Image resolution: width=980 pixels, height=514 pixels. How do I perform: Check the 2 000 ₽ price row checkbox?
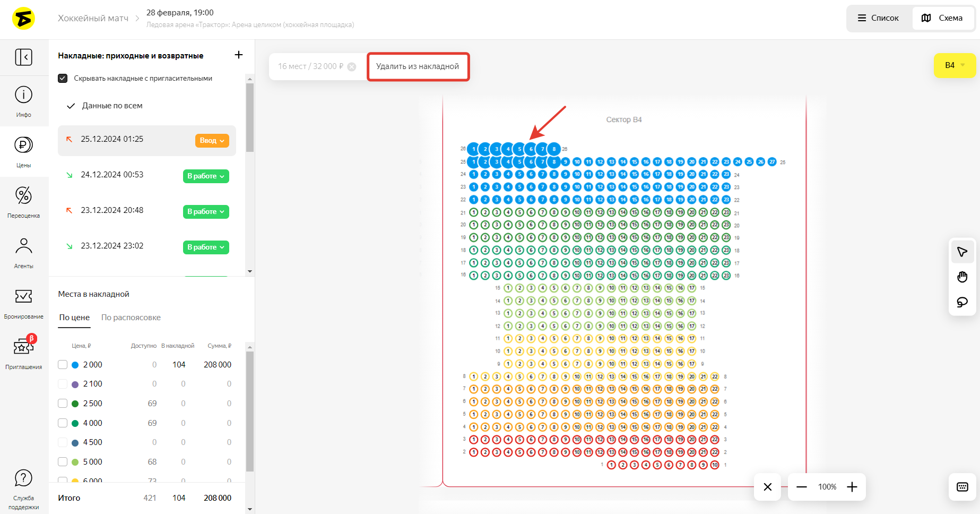(63, 365)
